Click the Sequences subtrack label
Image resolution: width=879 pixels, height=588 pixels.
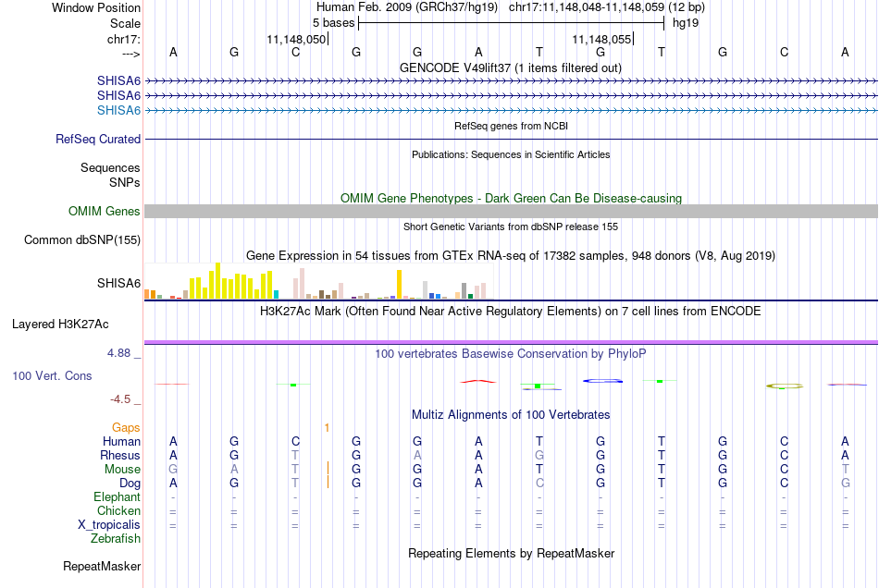click(110, 167)
